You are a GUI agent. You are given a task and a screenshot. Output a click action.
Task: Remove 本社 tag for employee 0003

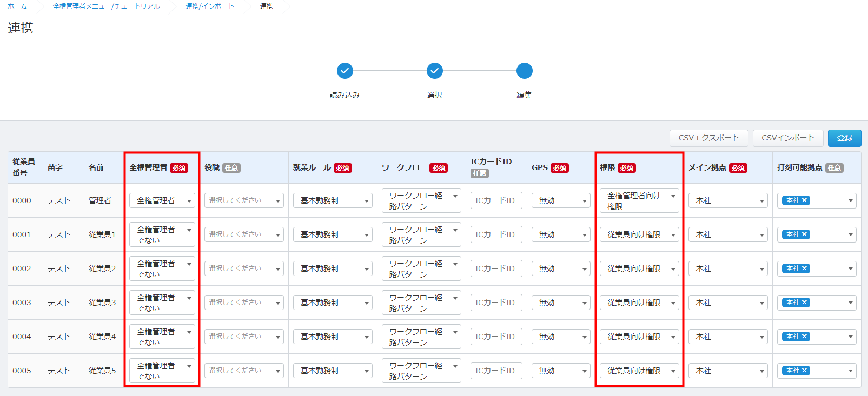[x=805, y=303]
